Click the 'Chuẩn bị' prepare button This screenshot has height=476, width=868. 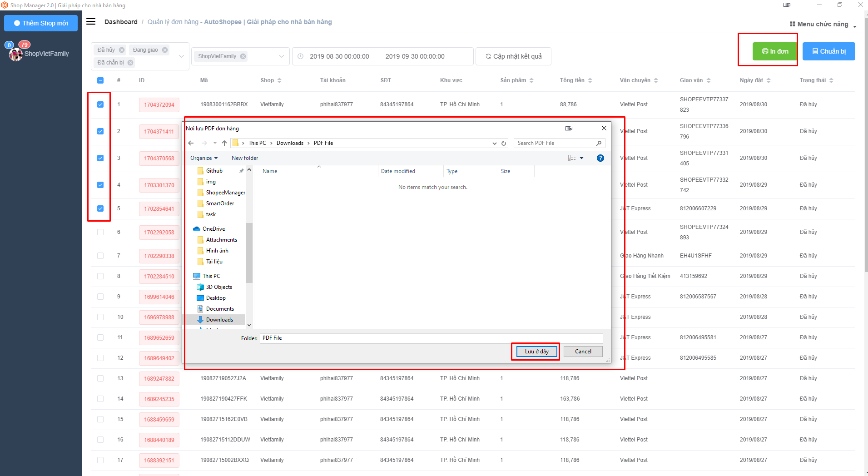pyautogui.click(x=828, y=51)
